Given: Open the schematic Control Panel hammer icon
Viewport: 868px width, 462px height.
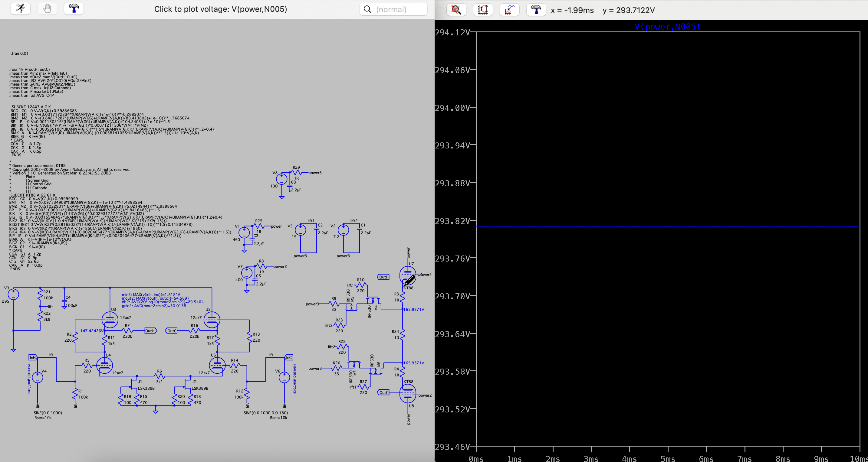Looking at the screenshot, I should pos(74,8).
